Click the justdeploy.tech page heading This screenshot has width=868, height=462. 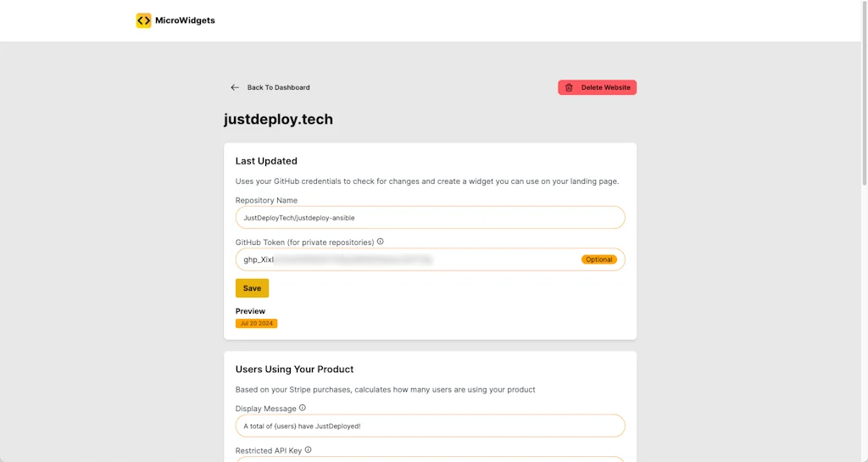tap(278, 120)
